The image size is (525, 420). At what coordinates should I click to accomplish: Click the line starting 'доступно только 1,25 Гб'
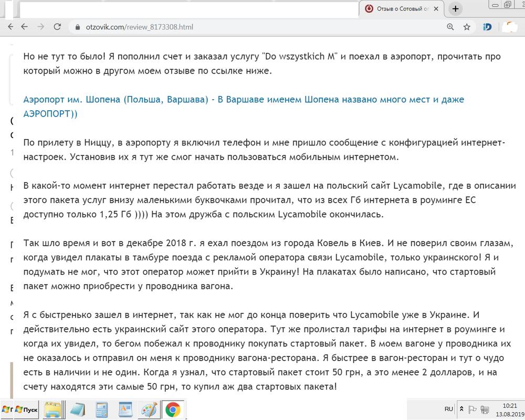coord(204,214)
